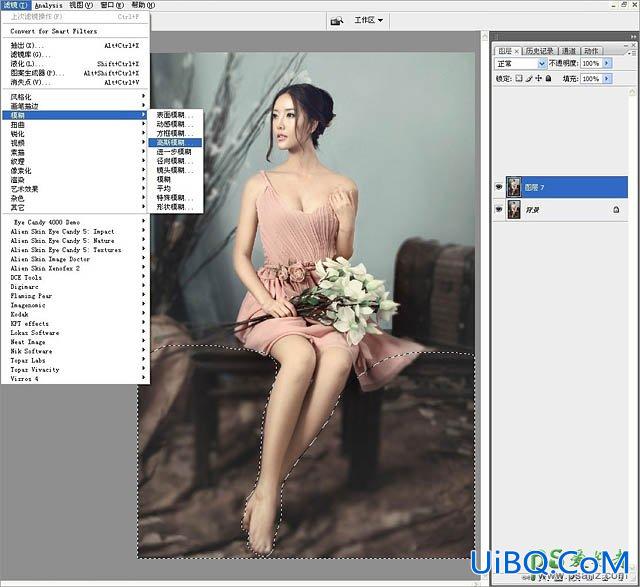
Task: Select the 背景 layer thumbnail
Action: (514, 209)
